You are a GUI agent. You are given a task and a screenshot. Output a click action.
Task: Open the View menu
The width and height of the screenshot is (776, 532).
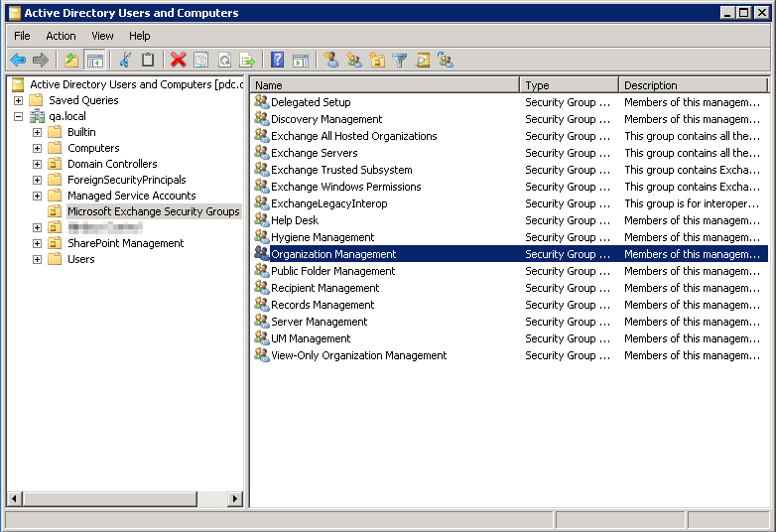(x=102, y=36)
